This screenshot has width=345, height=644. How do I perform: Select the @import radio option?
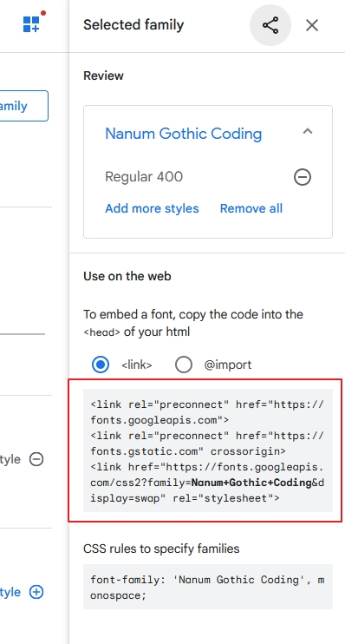(x=184, y=365)
